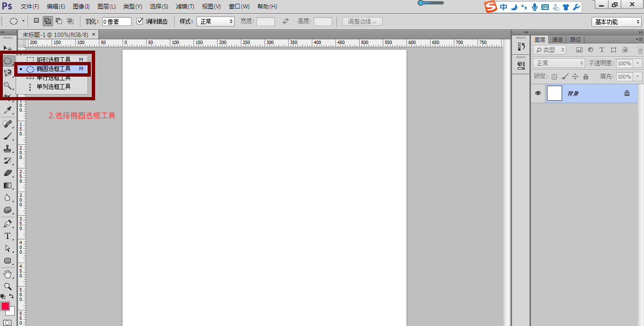Choose 单列选框工具 from flyout
Screen dimensions: 644x326
coord(53,87)
